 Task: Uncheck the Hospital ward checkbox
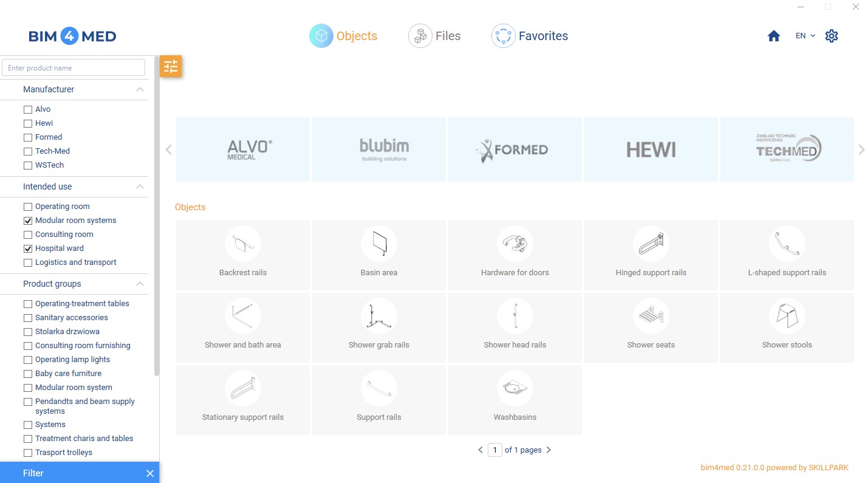point(27,248)
